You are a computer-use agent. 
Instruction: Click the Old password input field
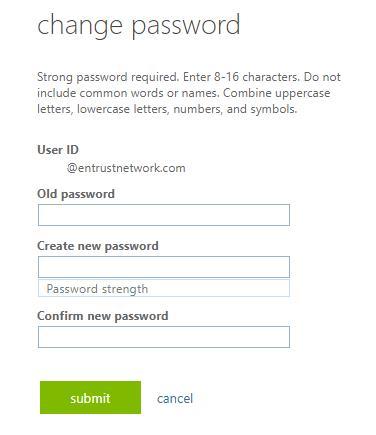click(x=164, y=215)
